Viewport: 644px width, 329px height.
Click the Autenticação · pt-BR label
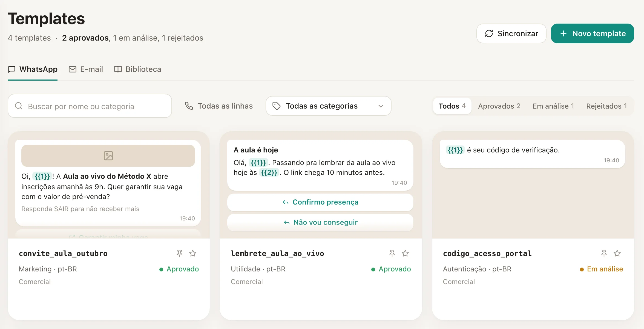477,269
